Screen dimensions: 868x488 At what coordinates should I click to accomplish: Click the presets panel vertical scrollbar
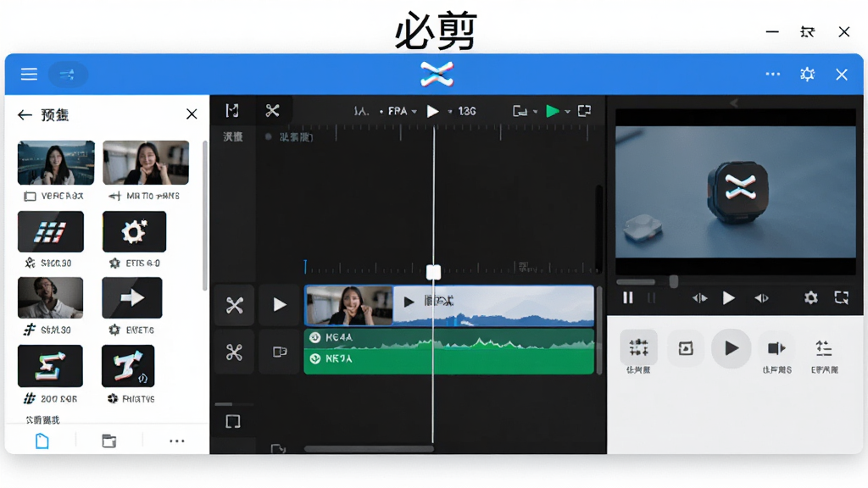pyautogui.click(x=205, y=216)
